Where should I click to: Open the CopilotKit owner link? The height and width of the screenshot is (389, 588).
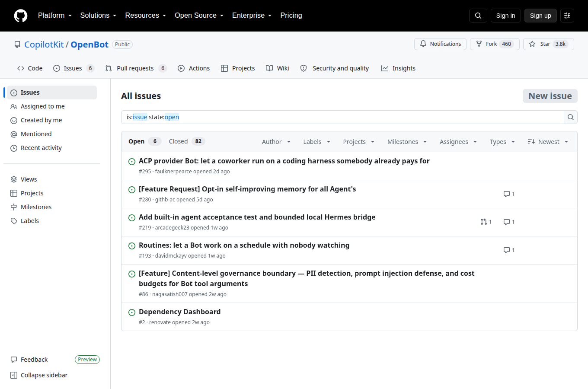(44, 45)
